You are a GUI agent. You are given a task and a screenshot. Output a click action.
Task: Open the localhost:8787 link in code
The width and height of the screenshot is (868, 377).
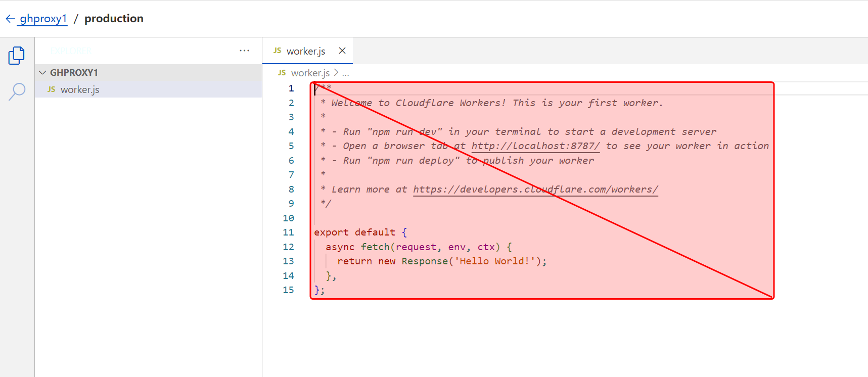(x=535, y=146)
